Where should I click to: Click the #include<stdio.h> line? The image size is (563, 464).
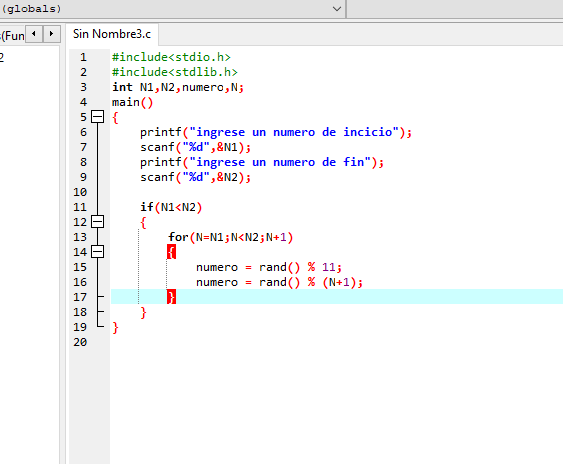171,57
